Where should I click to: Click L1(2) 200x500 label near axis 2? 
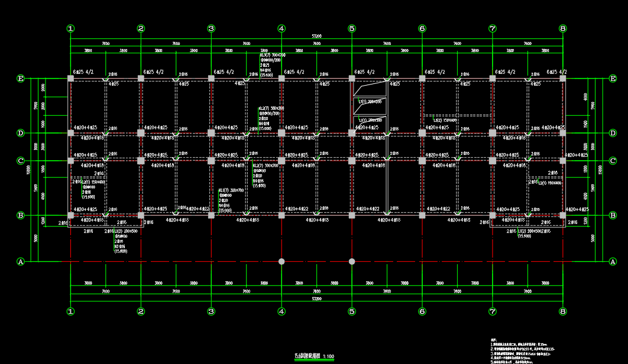coord(126,231)
